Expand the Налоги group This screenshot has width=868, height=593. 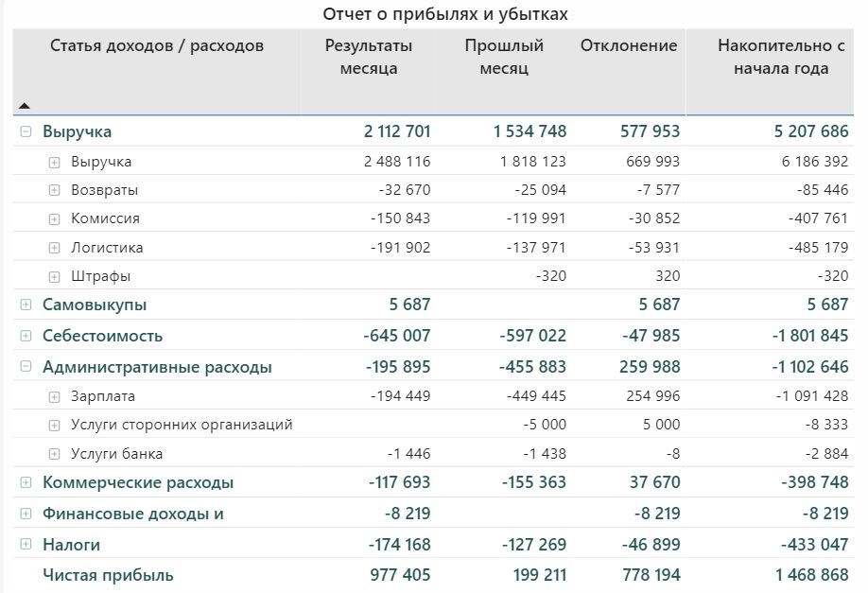click(26, 546)
